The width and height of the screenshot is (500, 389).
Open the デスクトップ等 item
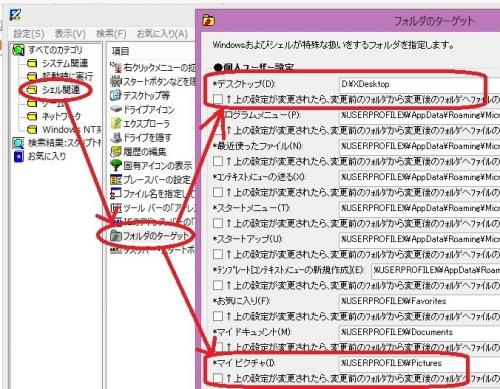(140, 96)
